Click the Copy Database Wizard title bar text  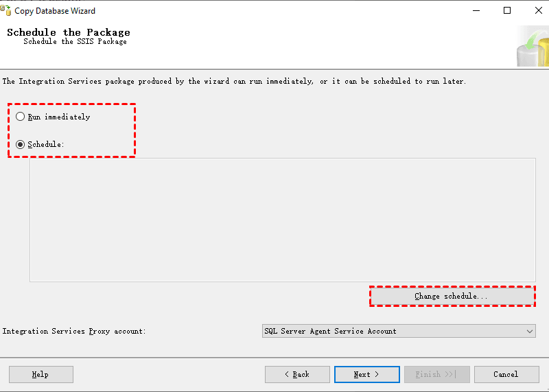click(x=55, y=11)
